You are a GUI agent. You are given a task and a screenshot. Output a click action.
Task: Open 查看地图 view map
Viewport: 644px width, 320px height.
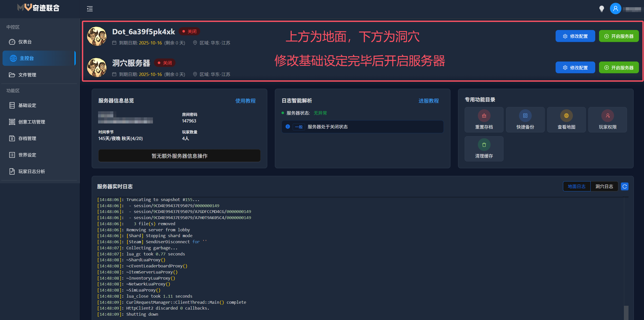(x=566, y=119)
